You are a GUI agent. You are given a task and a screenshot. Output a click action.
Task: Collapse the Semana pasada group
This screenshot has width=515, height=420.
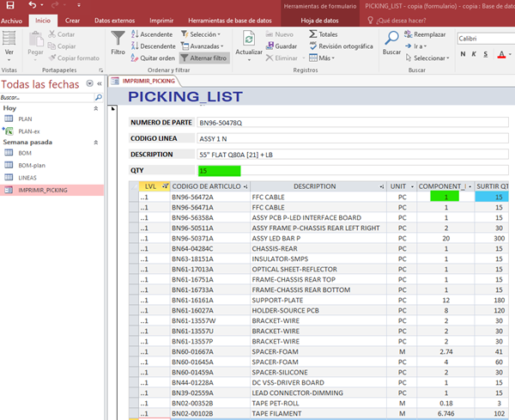pos(94,141)
